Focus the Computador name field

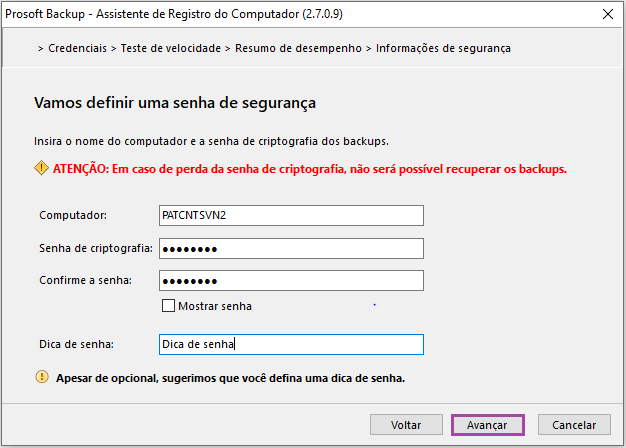coord(291,216)
